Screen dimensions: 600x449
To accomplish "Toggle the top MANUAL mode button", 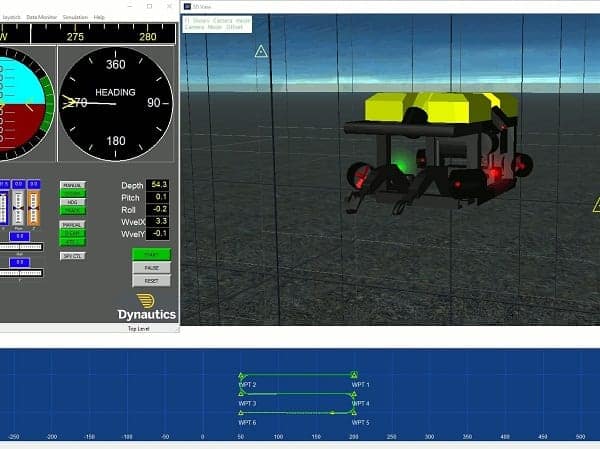I will [x=73, y=185].
